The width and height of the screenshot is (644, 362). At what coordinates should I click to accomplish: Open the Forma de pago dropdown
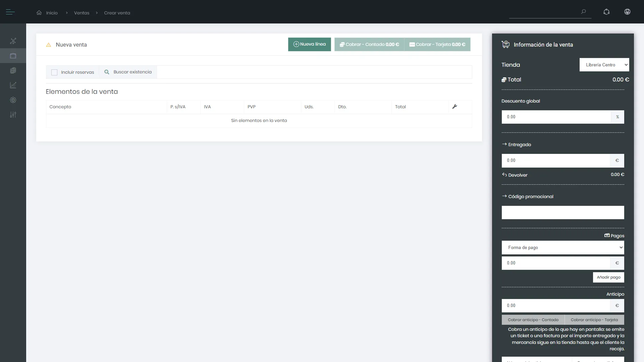click(563, 248)
